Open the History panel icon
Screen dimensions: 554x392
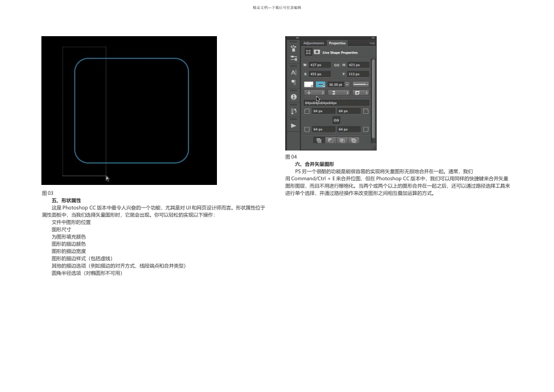(293, 111)
